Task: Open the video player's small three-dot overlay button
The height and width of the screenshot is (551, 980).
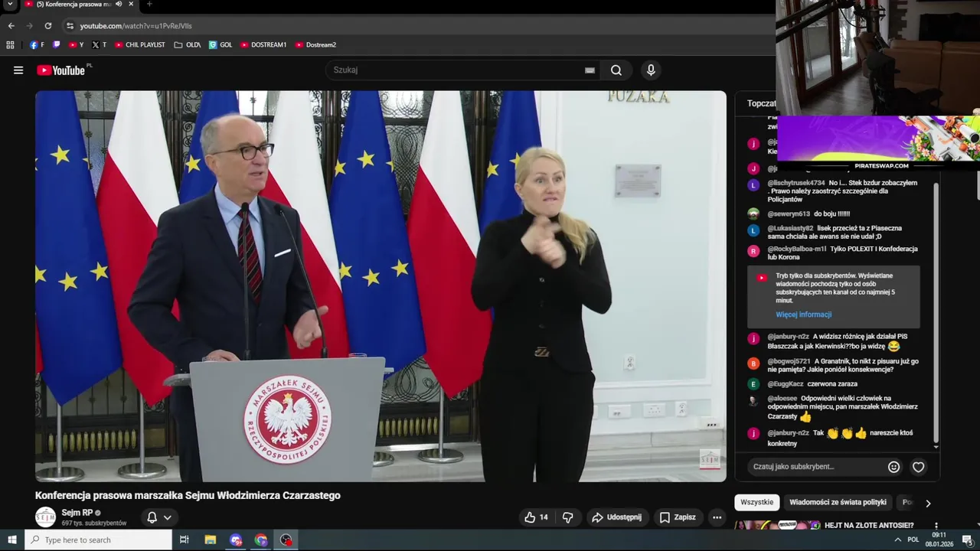Action: click(x=712, y=424)
